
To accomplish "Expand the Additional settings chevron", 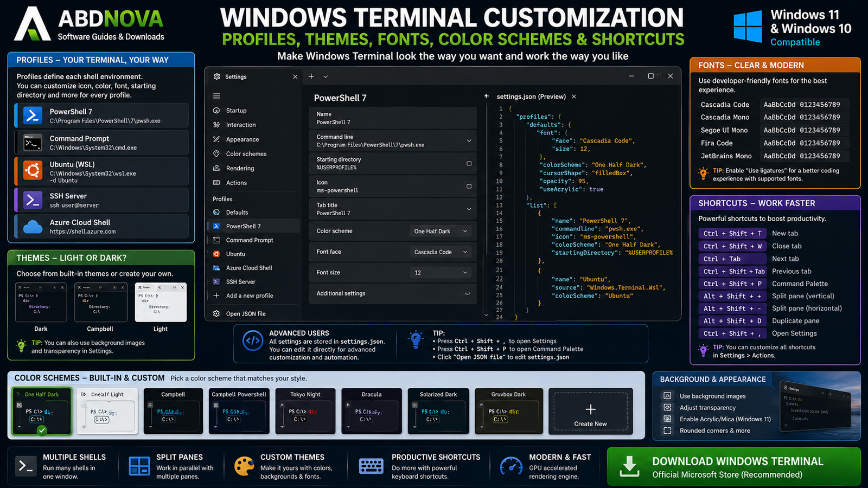I will [x=467, y=293].
